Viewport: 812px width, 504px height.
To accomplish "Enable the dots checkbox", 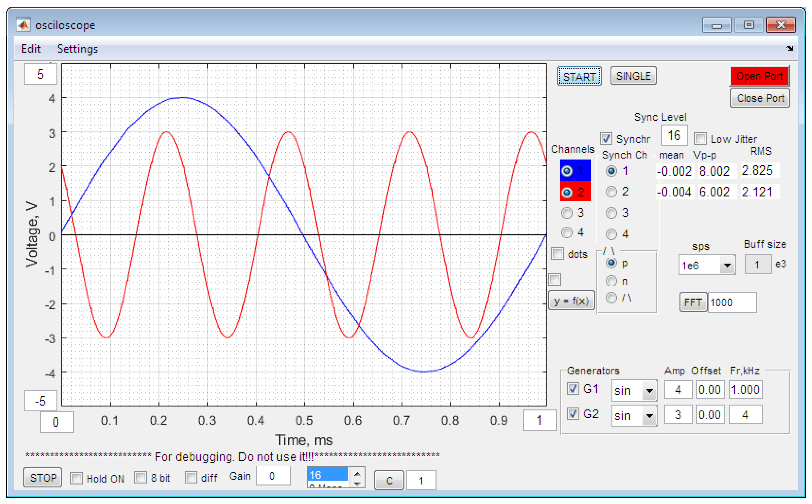I will click(558, 254).
